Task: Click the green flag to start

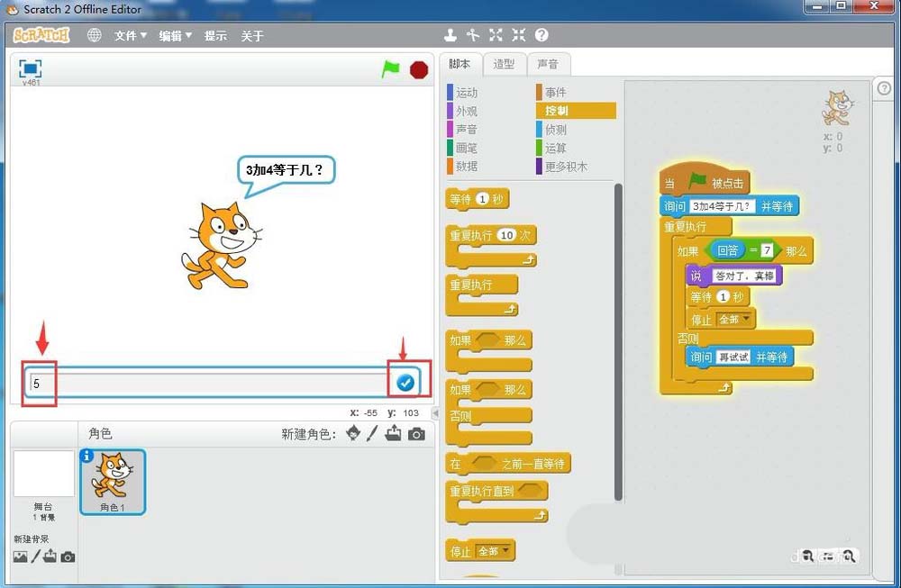Action: (391, 69)
